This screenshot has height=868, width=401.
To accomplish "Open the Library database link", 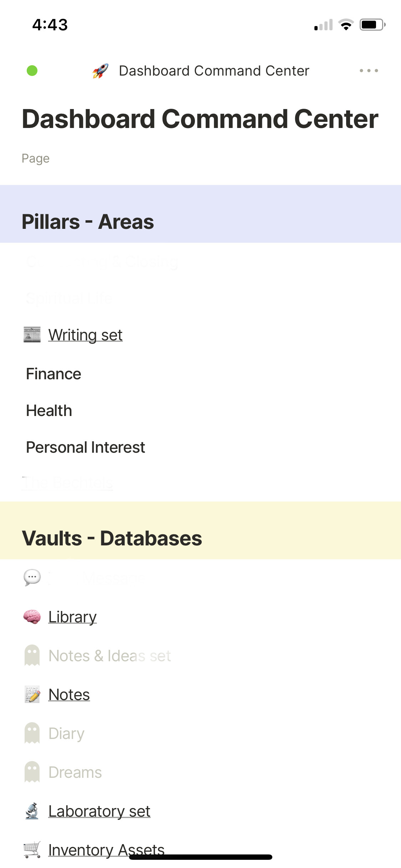I will (x=72, y=617).
